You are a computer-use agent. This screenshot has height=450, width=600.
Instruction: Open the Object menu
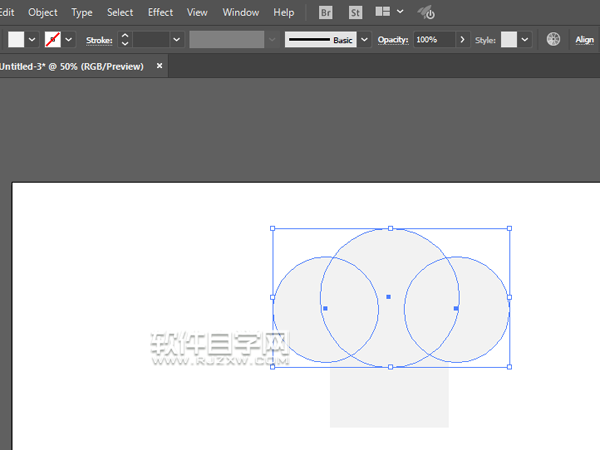43,13
